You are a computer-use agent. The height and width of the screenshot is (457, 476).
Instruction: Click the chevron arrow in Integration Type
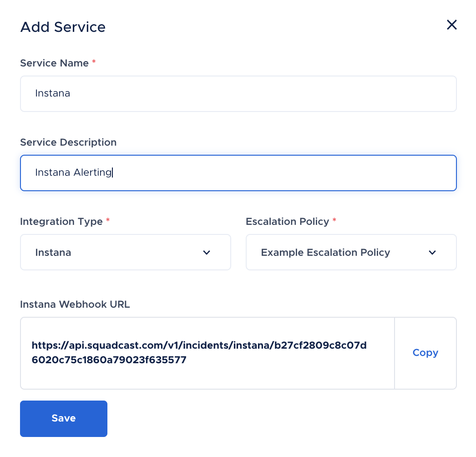pyautogui.click(x=207, y=253)
